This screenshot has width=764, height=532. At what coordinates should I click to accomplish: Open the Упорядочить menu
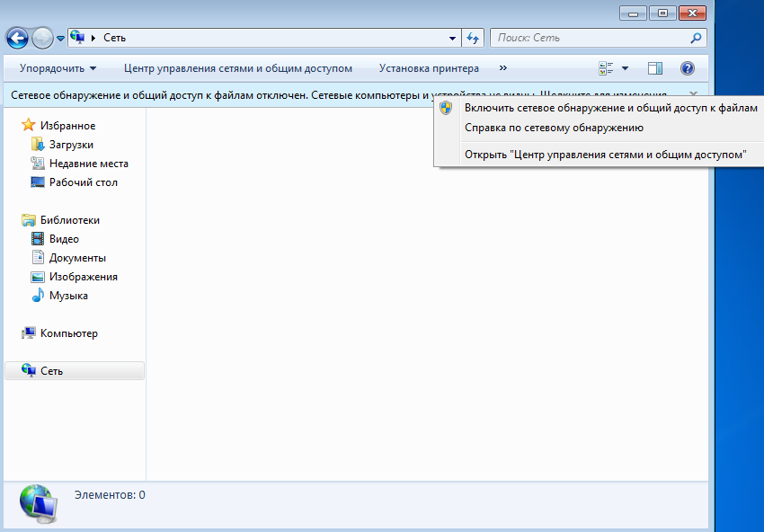[58, 68]
